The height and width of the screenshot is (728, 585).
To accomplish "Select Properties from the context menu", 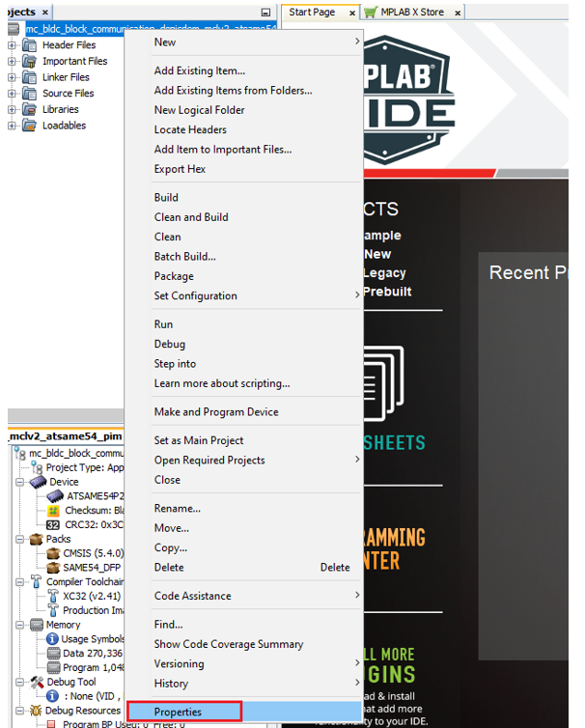I will coord(179,713).
